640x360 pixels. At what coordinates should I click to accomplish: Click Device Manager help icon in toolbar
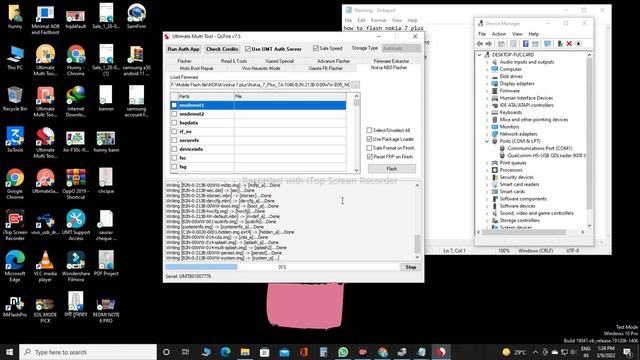tap(525, 44)
